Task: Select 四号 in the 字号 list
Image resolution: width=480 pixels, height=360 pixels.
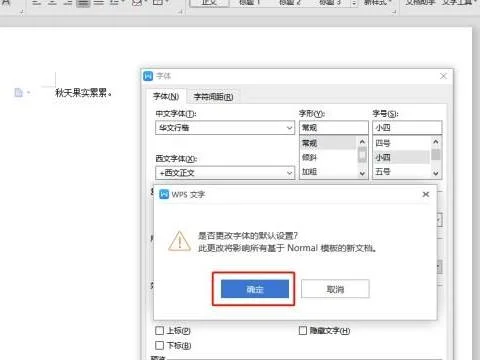Action: click(401, 143)
